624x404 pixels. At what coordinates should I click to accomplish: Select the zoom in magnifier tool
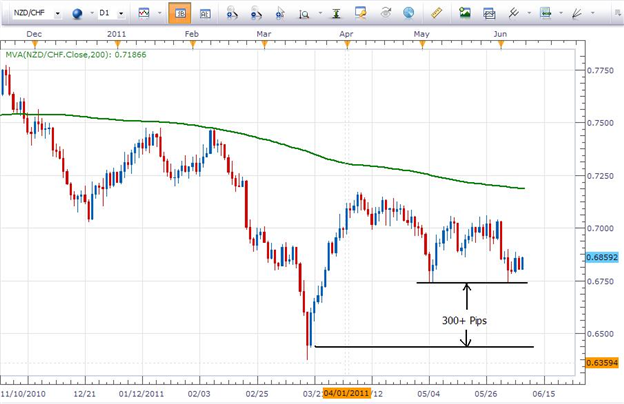point(231,14)
